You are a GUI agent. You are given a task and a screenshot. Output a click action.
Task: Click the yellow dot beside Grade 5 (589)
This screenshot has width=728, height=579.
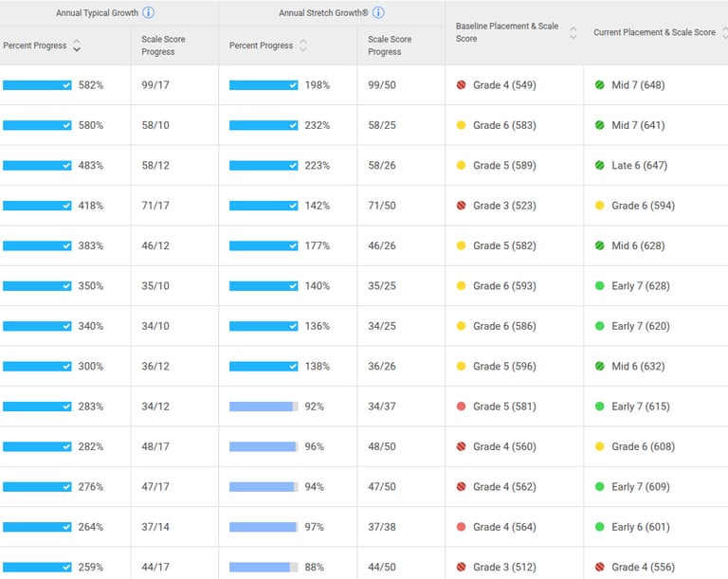461,165
